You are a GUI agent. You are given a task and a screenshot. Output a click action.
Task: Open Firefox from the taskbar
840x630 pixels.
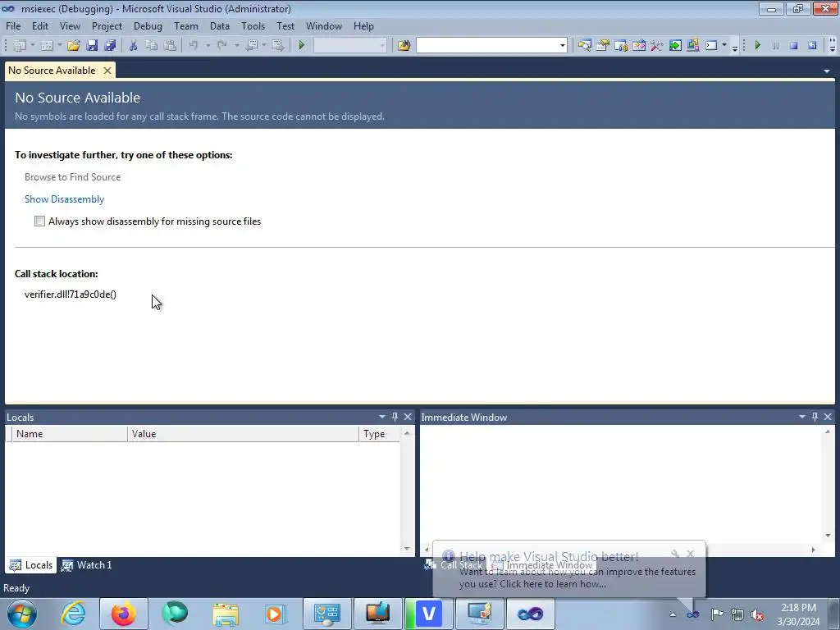pyautogui.click(x=124, y=614)
